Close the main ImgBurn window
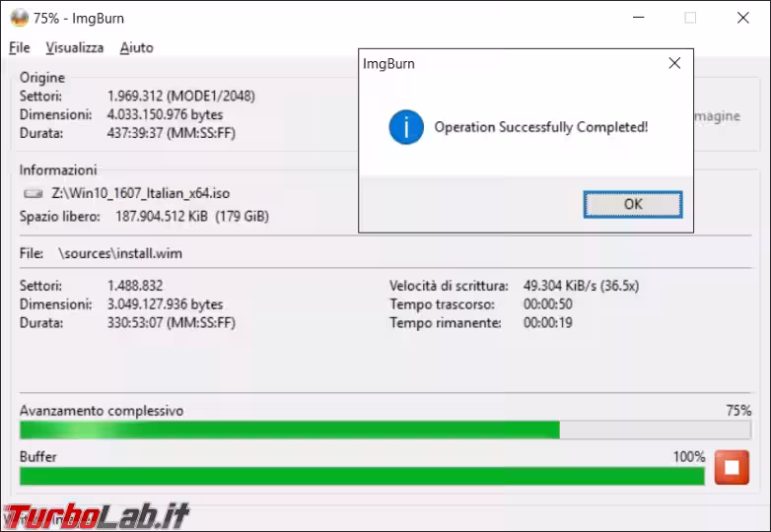 [743, 18]
